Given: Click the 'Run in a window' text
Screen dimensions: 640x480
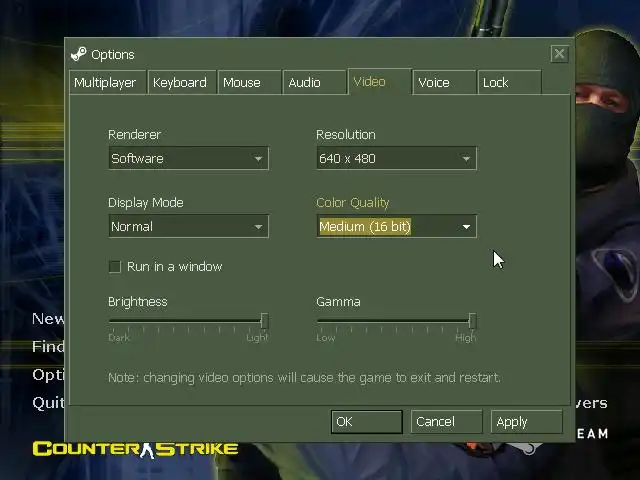Looking at the screenshot, I should 175,267.
